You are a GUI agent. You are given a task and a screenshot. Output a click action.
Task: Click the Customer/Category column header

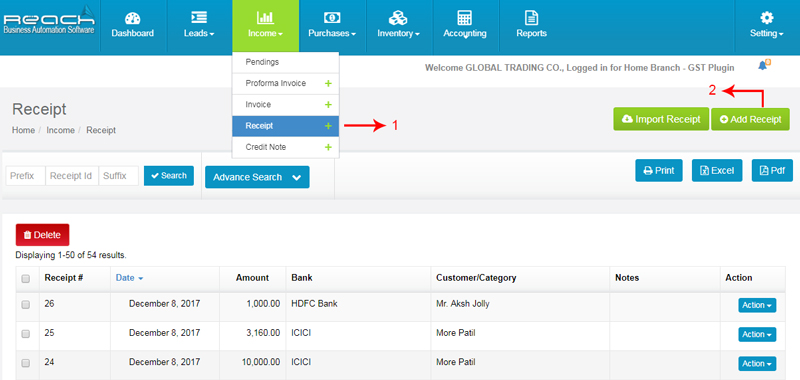click(476, 278)
